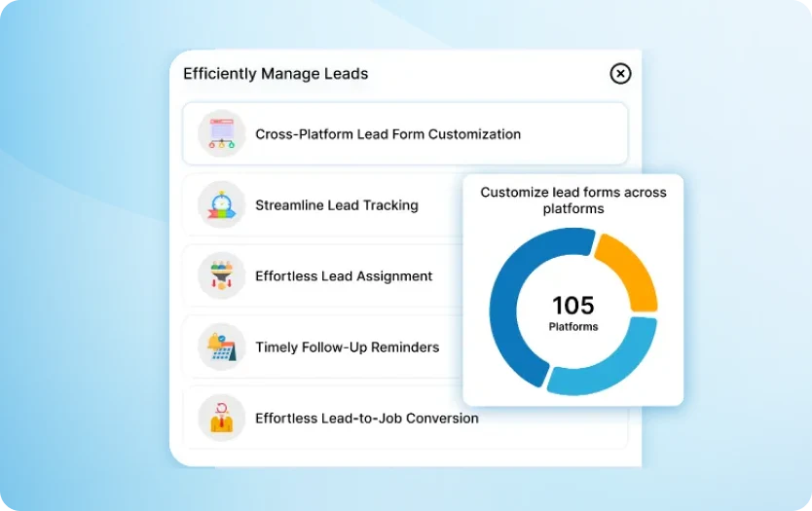Click the Customize lead forms across platforms title
Image resolution: width=812 pixels, height=511 pixels.
[x=573, y=201]
